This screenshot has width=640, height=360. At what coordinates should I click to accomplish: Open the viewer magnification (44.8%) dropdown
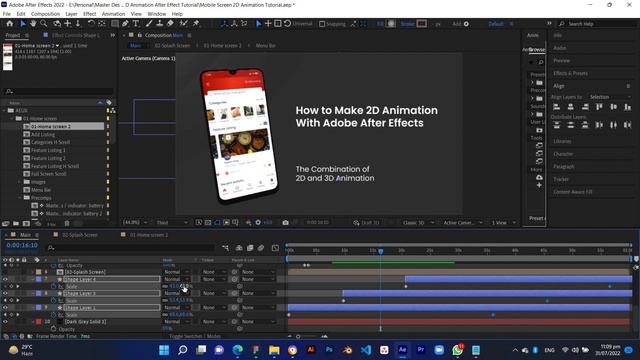(x=136, y=222)
